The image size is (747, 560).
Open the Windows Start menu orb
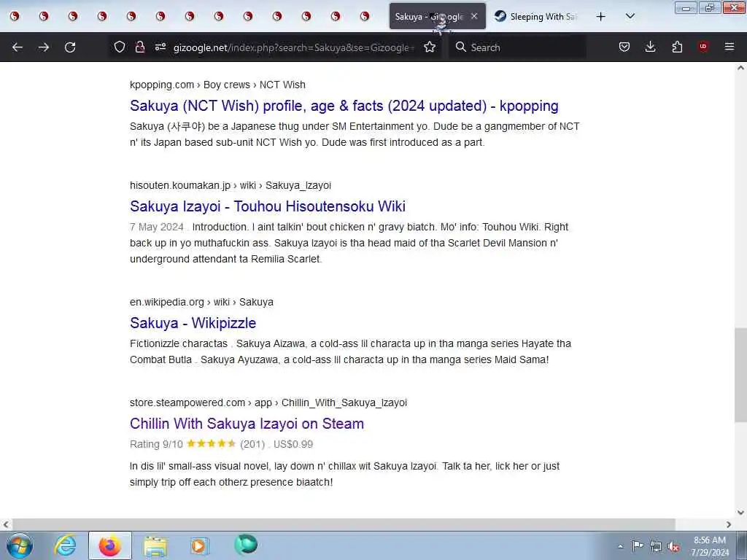(x=19, y=545)
